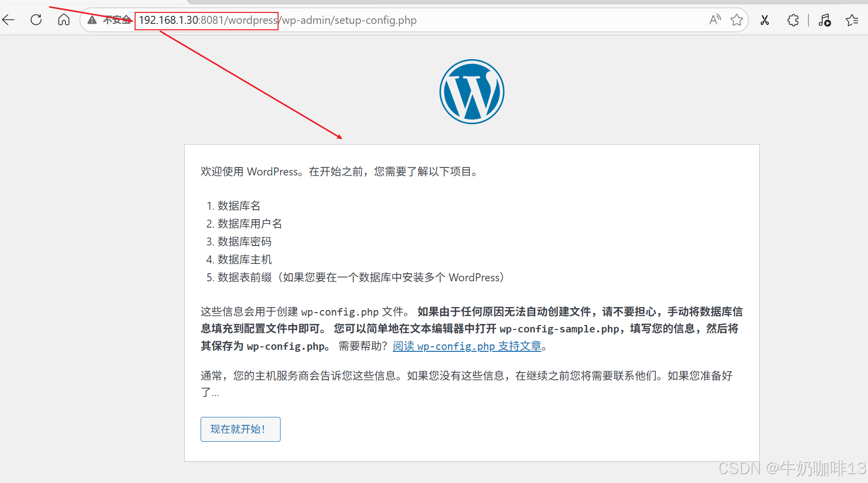Image resolution: width=868 pixels, height=483 pixels.
Task: Go back with the browser back arrow
Action: (9, 20)
